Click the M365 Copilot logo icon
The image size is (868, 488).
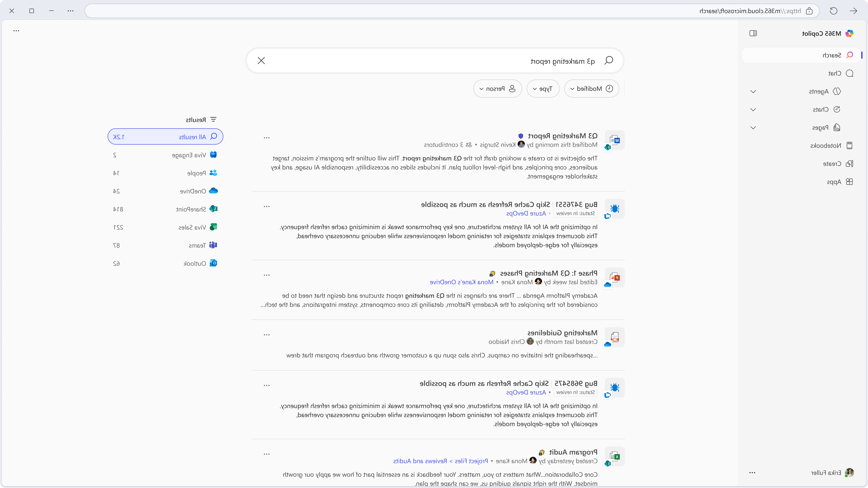(x=849, y=33)
